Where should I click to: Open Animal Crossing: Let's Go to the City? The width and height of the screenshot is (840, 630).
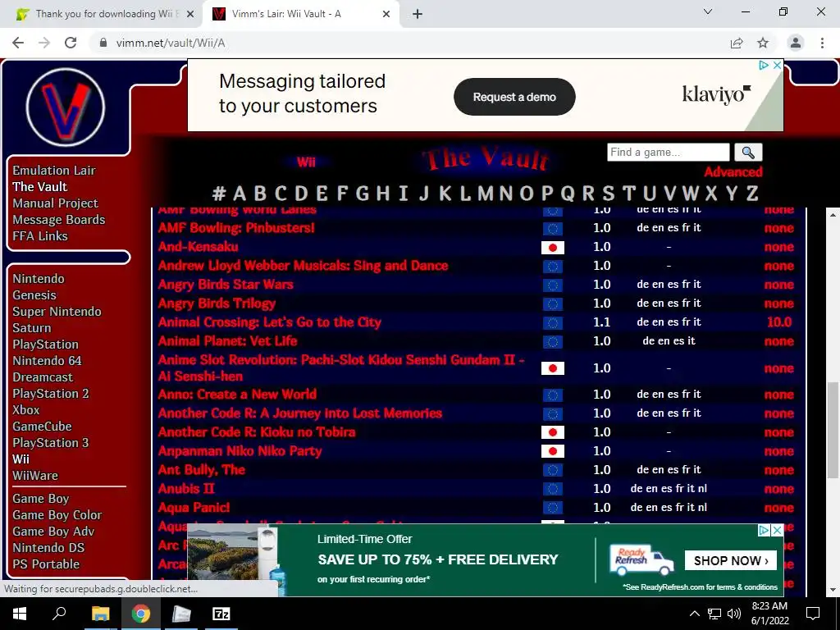pos(269,322)
